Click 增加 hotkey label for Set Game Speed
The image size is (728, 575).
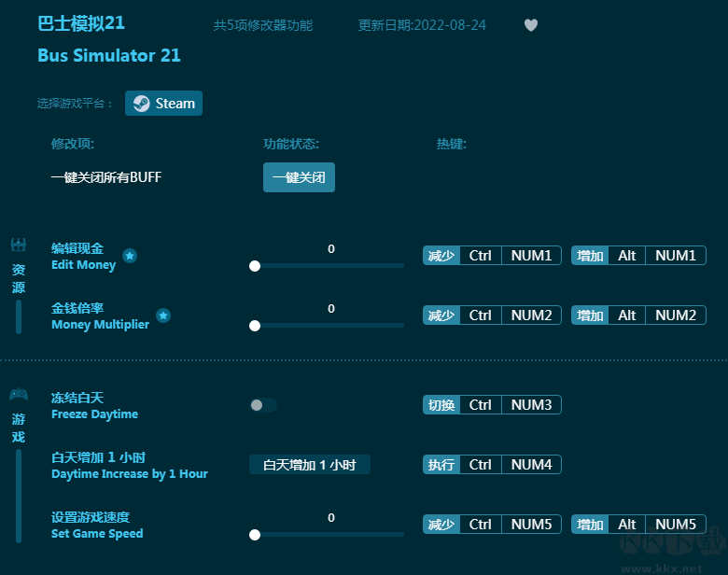(x=590, y=525)
